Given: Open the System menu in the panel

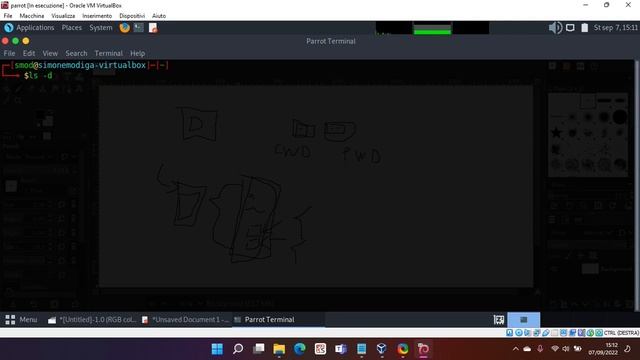Looking at the screenshot, I should 101,28.
